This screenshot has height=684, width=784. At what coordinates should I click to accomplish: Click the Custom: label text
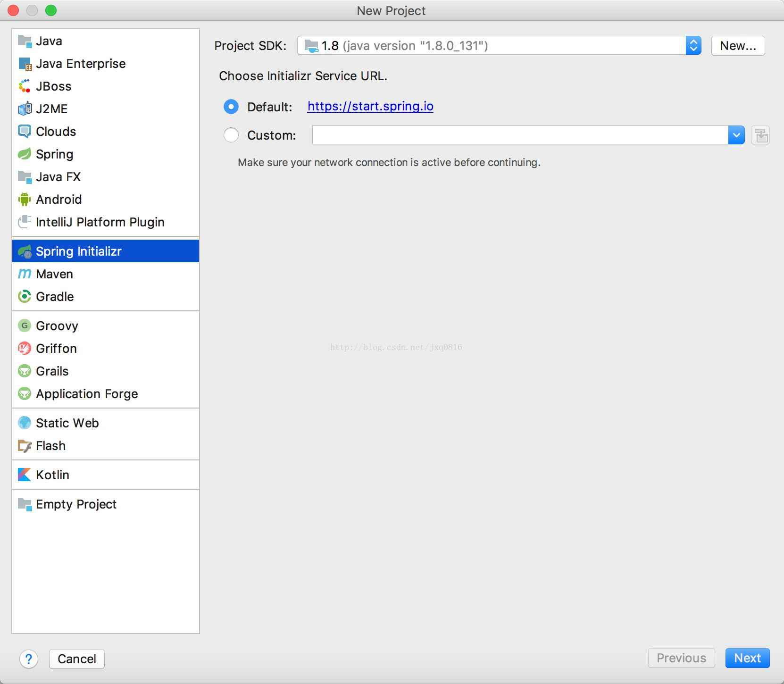click(272, 135)
